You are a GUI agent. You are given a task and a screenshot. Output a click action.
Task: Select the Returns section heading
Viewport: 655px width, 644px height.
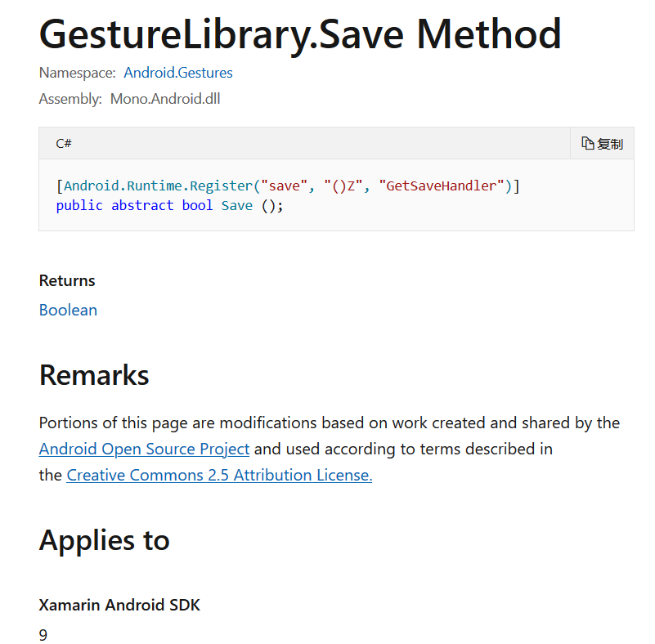pyautogui.click(x=67, y=280)
